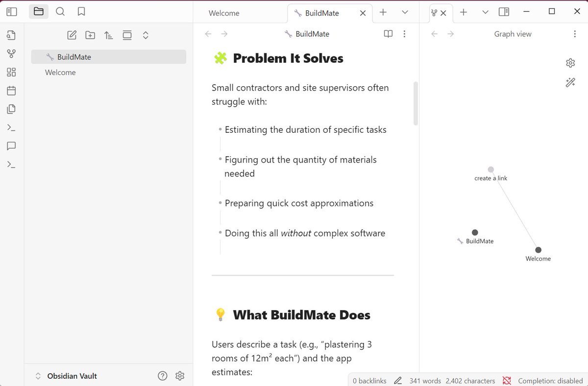Open Welcome note in file list
The width and height of the screenshot is (588, 386).
(109, 72)
